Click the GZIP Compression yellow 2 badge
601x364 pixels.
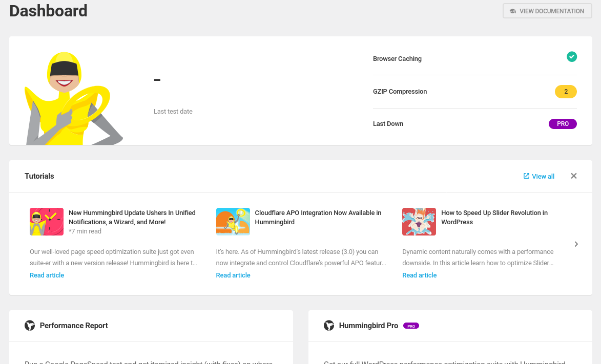click(x=566, y=92)
